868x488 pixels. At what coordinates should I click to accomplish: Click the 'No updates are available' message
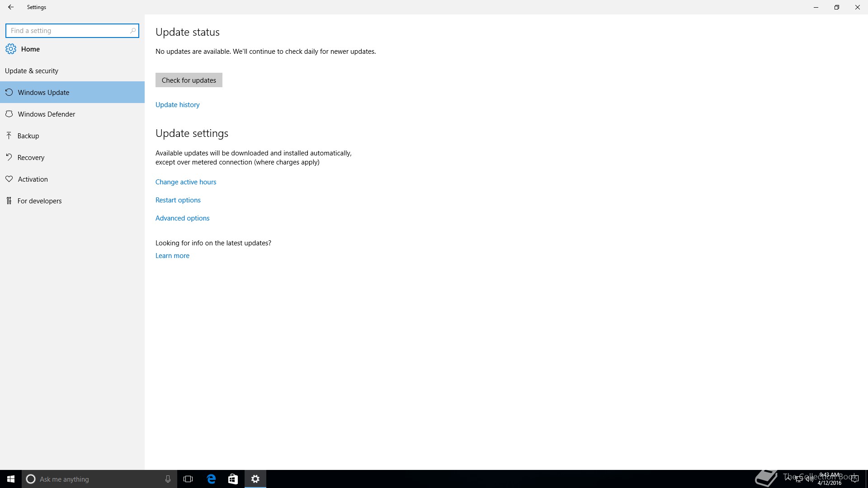pos(266,52)
